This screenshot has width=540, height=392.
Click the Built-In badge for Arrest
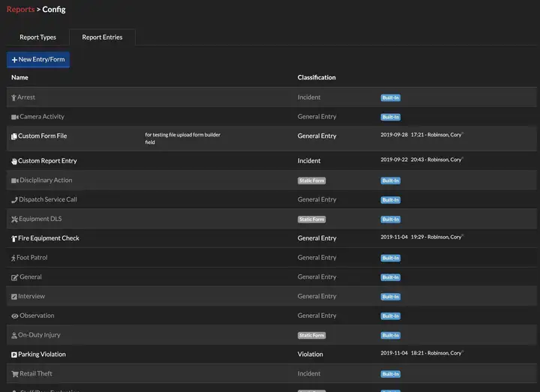pyautogui.click(x=391, y=97)
